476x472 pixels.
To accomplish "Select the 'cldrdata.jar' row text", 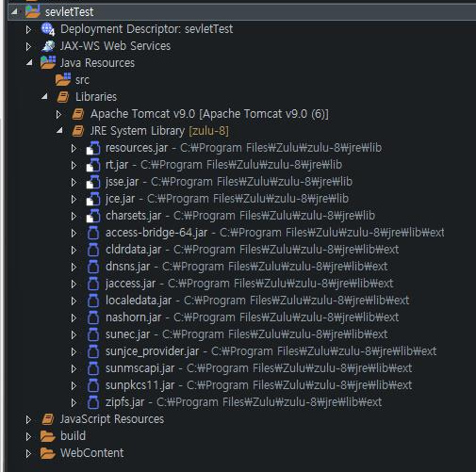I will [x=252, y=250].
